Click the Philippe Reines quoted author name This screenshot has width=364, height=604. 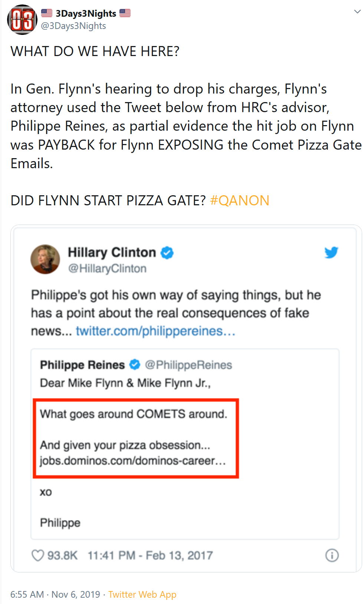(x=82, y=365)
